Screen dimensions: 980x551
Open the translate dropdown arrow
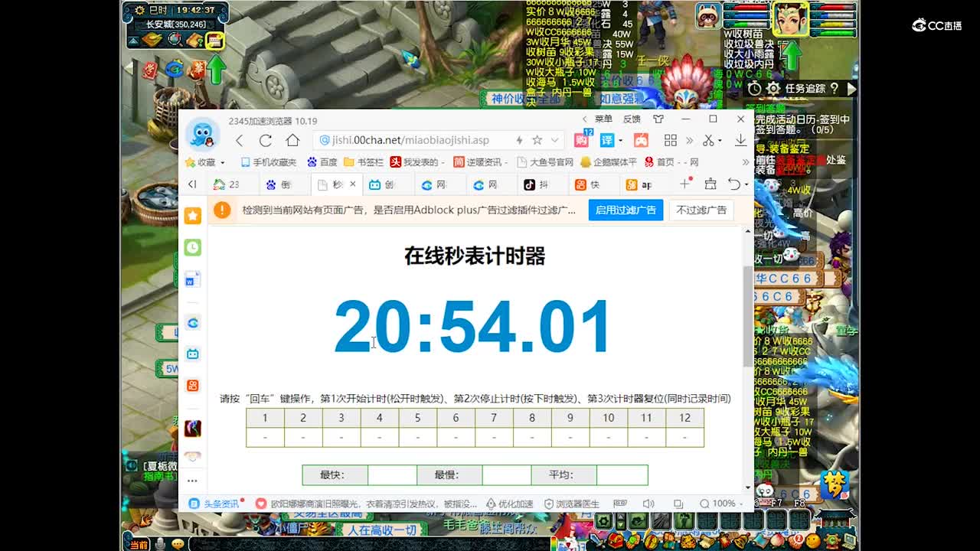pos(619,140)
